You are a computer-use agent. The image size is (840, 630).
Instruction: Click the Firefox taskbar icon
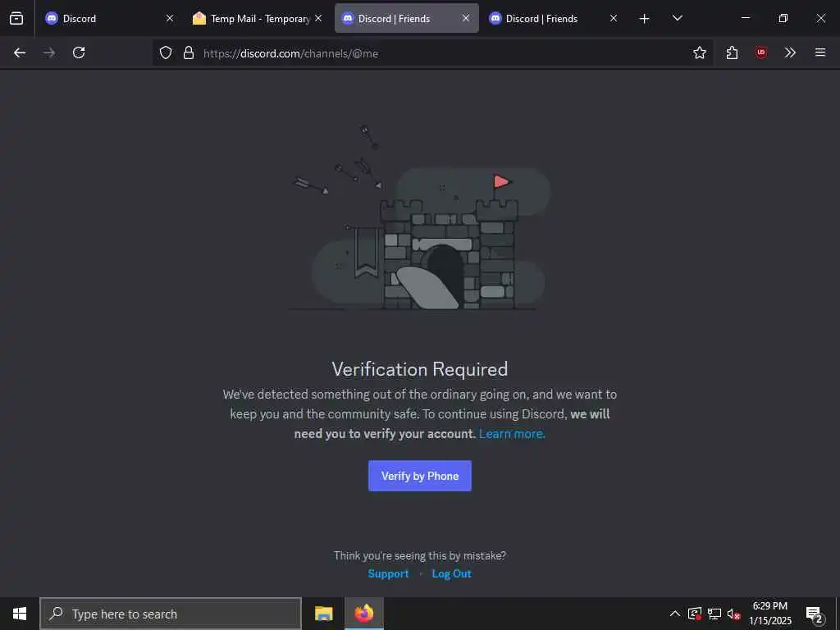[363, 614]
